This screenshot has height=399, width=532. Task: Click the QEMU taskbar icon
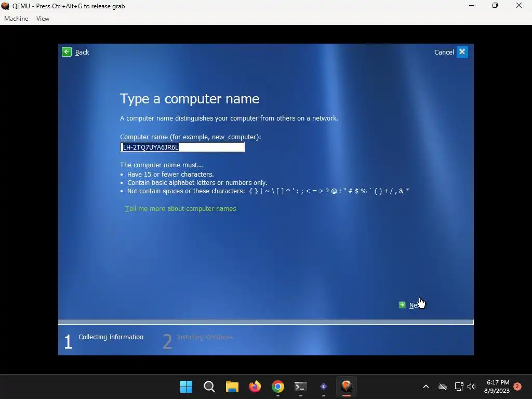pyautogui.click(x=347, y=387)
